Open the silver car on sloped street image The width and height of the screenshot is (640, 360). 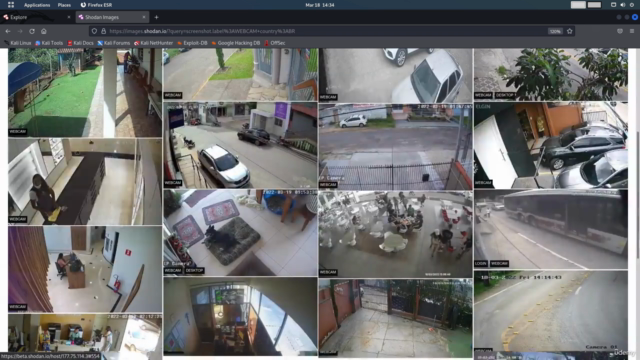point(240,145)
